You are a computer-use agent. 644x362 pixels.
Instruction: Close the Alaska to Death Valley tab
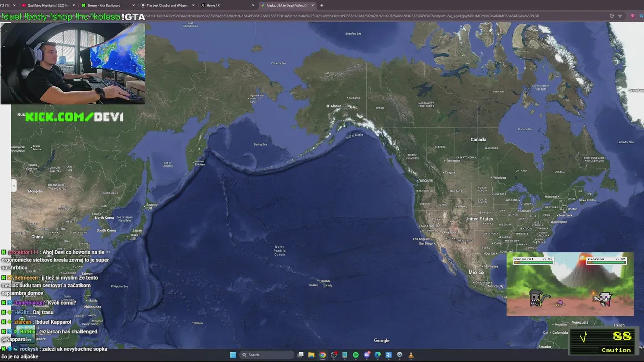pos(313,5)
